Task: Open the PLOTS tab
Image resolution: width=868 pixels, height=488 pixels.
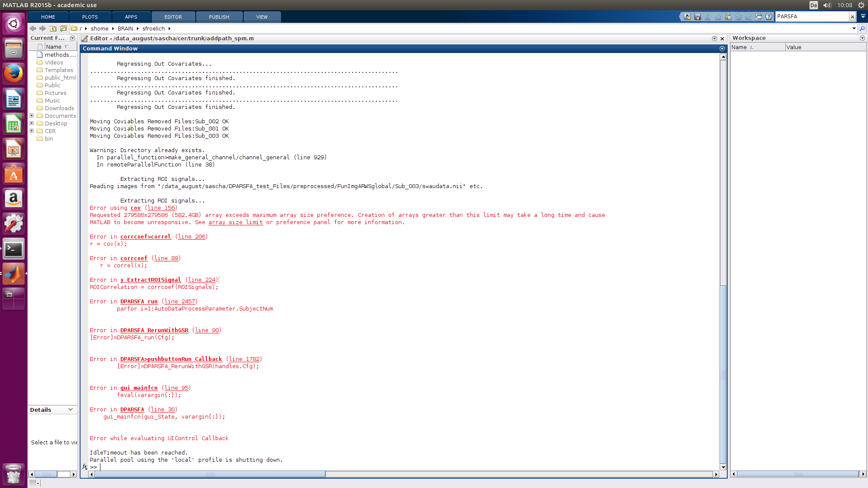Action: point(90,17)
